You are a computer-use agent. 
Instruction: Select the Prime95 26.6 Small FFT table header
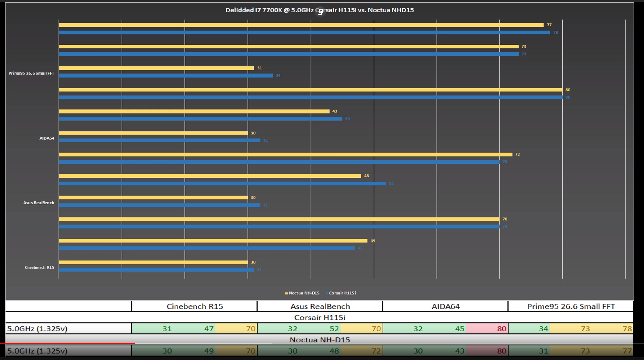point(571,306)
